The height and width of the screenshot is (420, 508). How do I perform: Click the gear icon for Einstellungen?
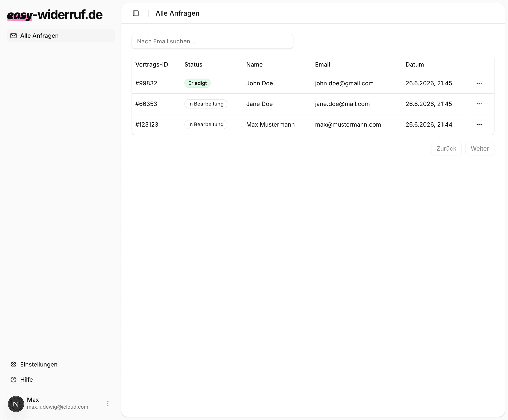13,364
